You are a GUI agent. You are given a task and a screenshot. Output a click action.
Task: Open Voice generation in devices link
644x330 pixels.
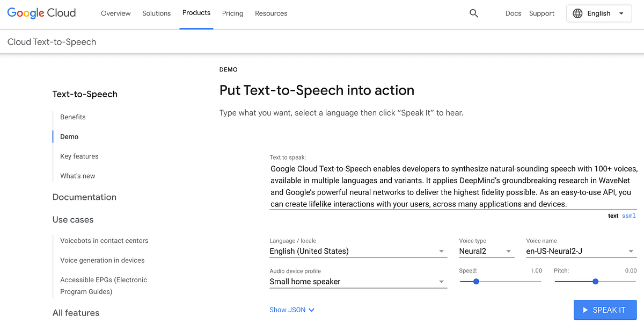tap(103, 260)
